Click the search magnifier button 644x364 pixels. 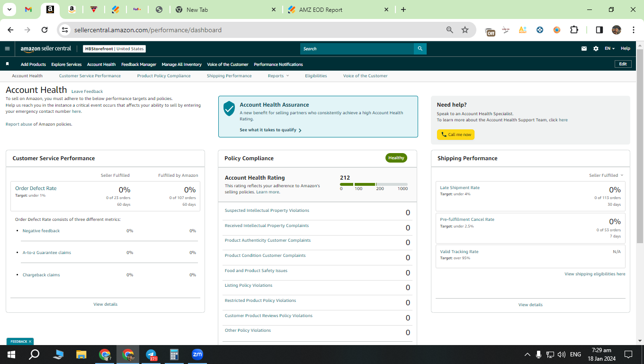[x=420, y=49]
